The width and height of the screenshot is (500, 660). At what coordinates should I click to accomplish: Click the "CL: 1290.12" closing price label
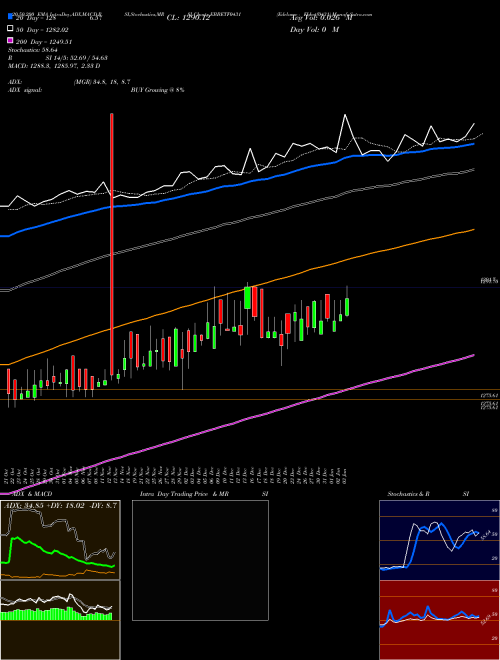[x=188, y=18]
